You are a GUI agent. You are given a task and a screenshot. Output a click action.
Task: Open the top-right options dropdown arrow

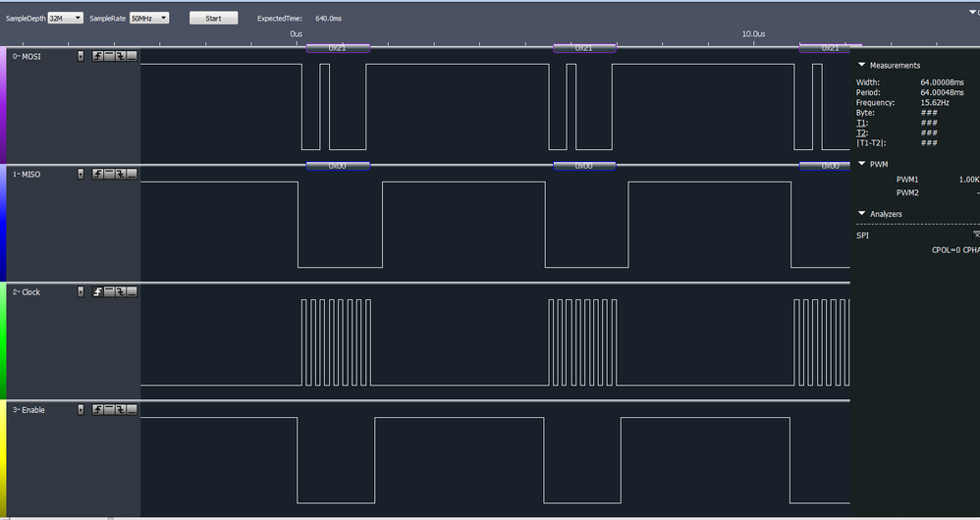[x=972, y=12]
